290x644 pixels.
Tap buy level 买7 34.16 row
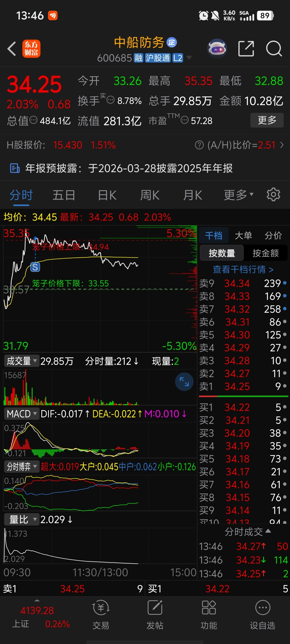(x=243, y=484)
